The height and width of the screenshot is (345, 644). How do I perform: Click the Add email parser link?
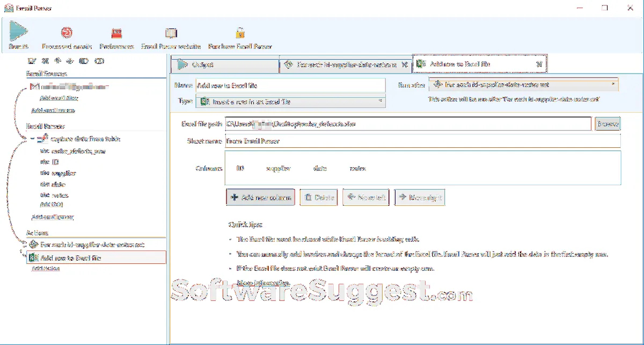click(x=53, y=217)
